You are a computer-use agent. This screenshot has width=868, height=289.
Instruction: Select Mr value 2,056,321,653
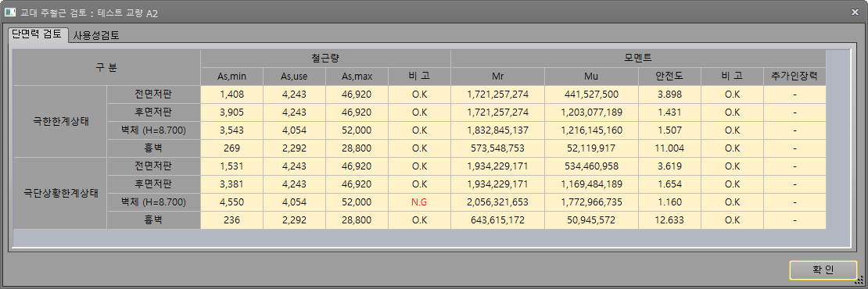497,202
